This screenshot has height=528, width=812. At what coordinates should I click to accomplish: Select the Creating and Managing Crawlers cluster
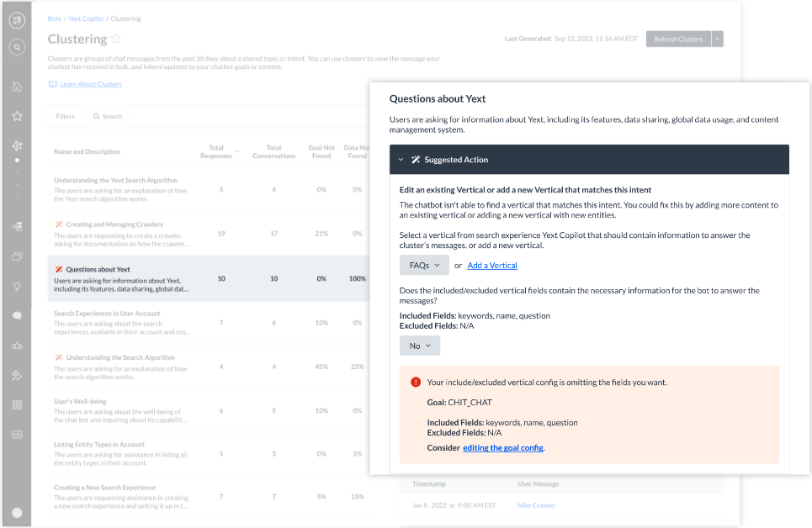point(208,234)
